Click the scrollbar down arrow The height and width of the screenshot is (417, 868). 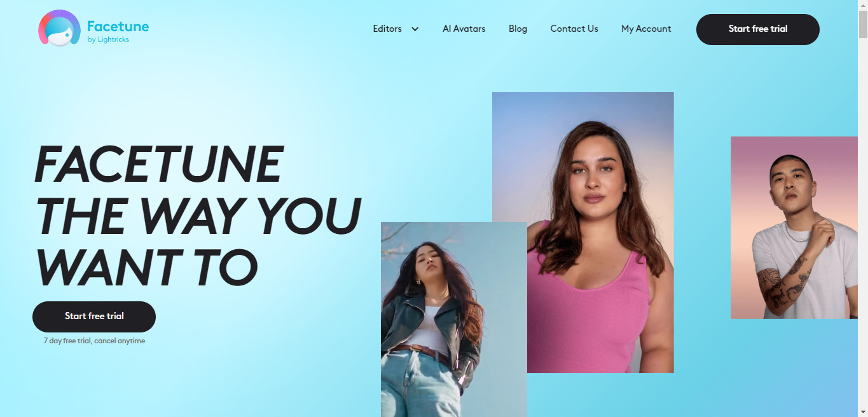[x=863, y=412]
